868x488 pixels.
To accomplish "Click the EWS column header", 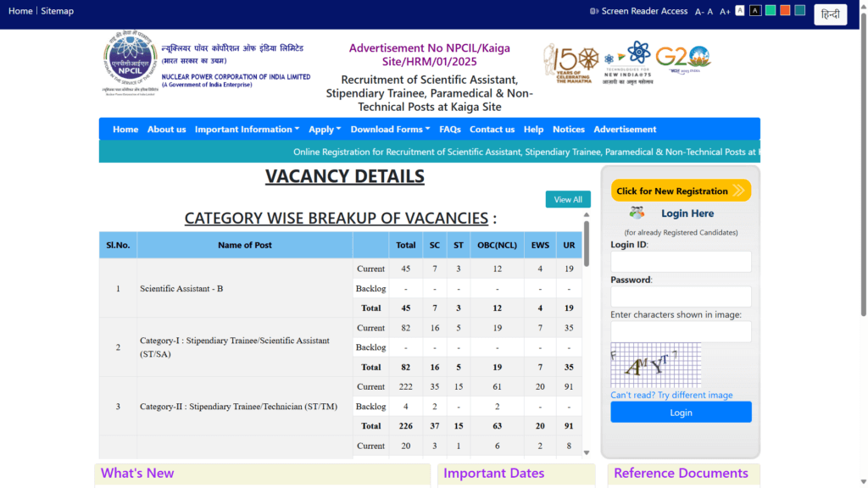I will coord(540,245).
